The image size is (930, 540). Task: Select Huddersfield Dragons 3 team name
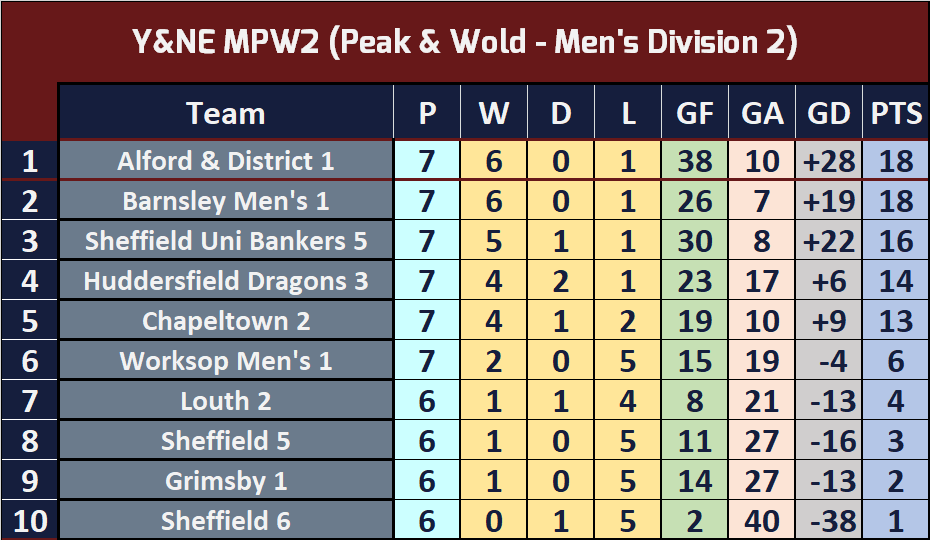[226, 281]
